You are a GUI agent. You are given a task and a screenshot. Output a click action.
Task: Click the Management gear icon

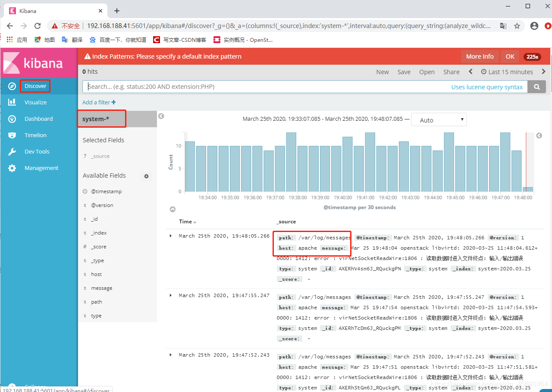[x=12, y=168]
